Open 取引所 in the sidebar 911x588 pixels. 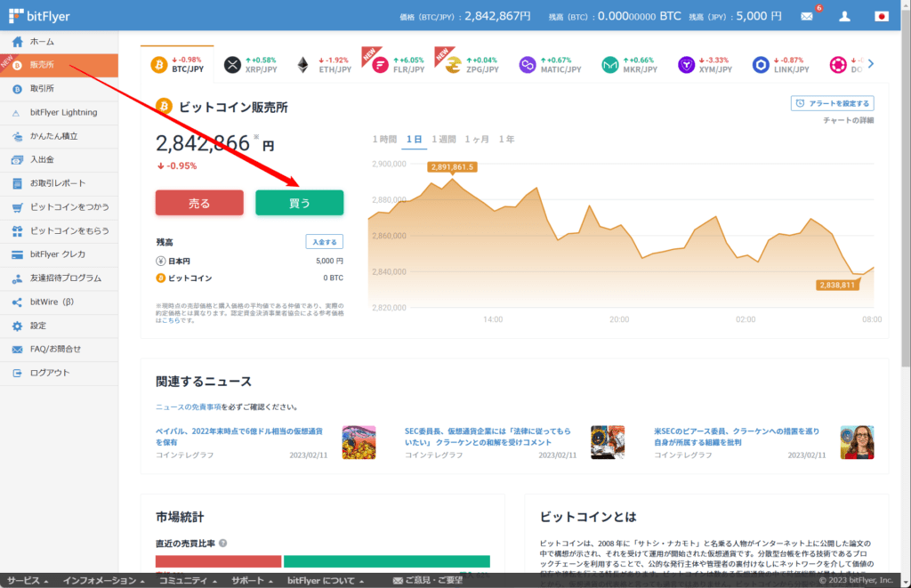pos(59,89)
